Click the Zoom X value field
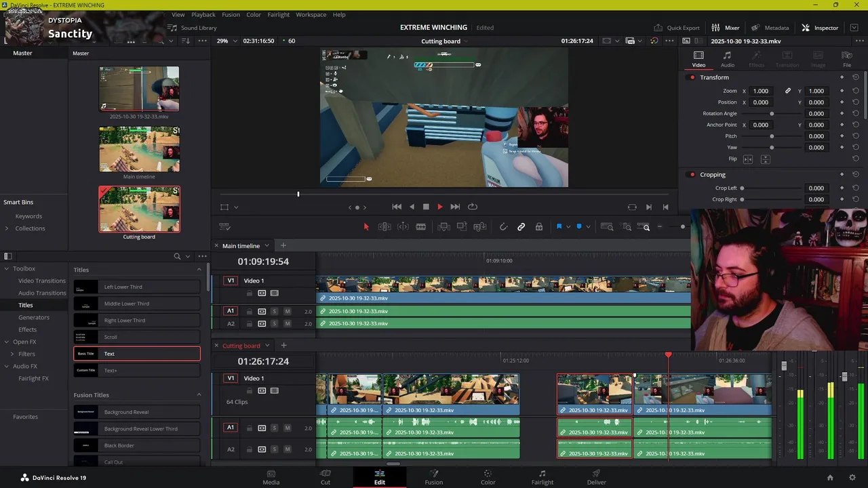The image size is (868, 488). (x=761, y=91)
